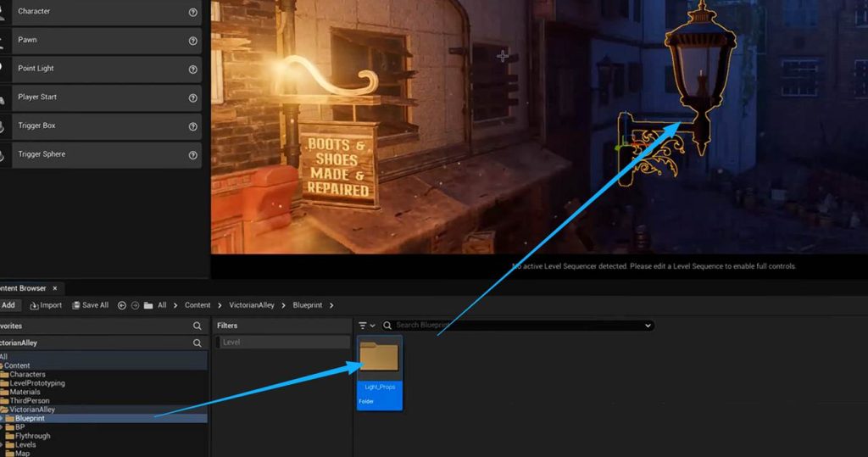Expand the Blueprint folder tree node
The image size is (868, 457).
coord(2,418)
